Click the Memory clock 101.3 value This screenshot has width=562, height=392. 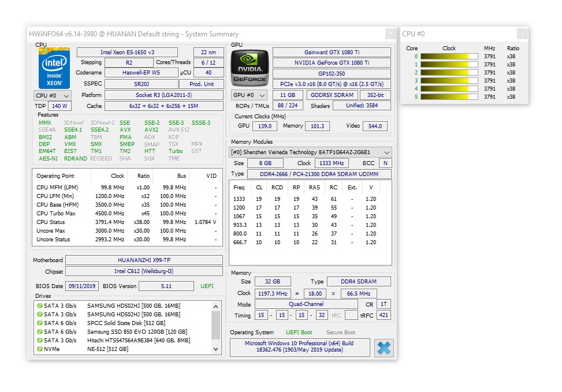point(317,126)
